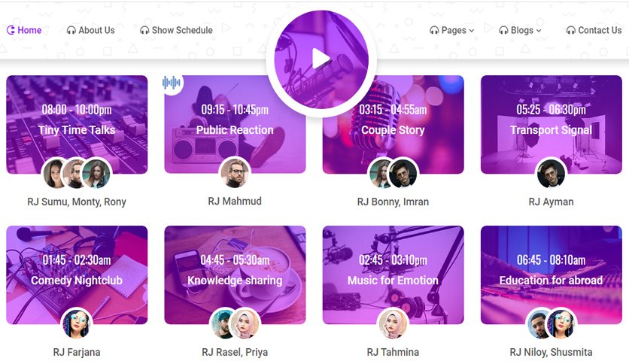Expand the Pages dropdown chevron

[472, 31]
